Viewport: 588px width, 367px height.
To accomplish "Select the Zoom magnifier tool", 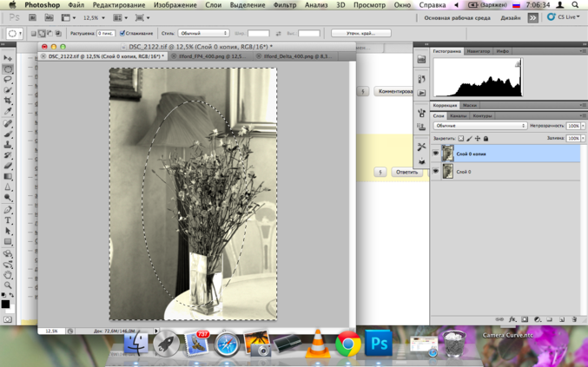I will (9, 285).
